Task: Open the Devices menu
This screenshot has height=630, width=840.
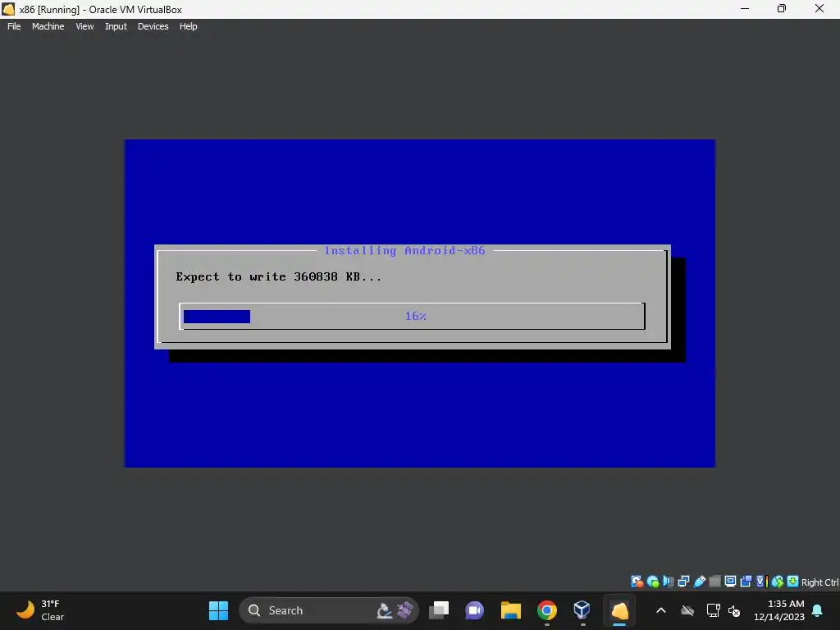Action: click(x=153, y=26)
